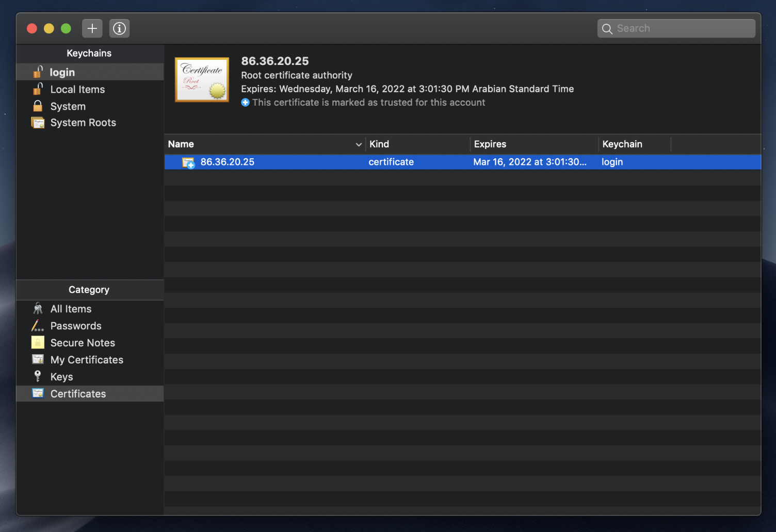Sort by the Keychain column header
This screenshot has height=532, width=776.
(635, 144)
